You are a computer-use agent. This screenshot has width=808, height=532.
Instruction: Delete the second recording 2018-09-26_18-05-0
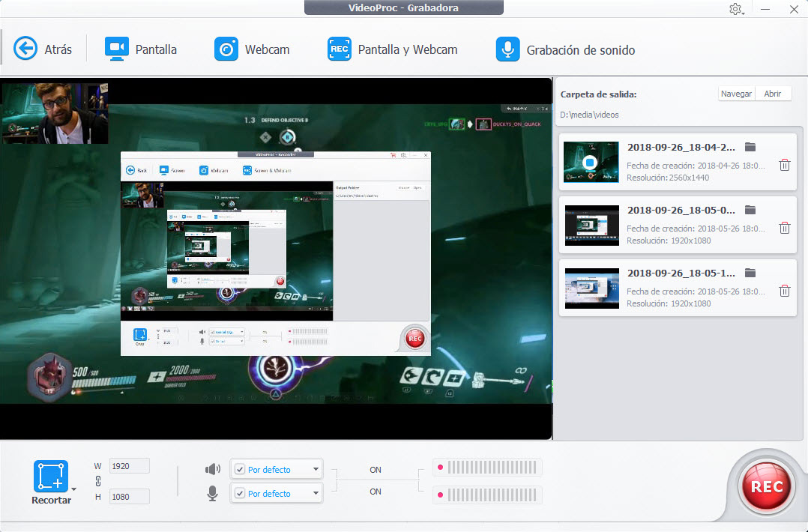(784, 228)
